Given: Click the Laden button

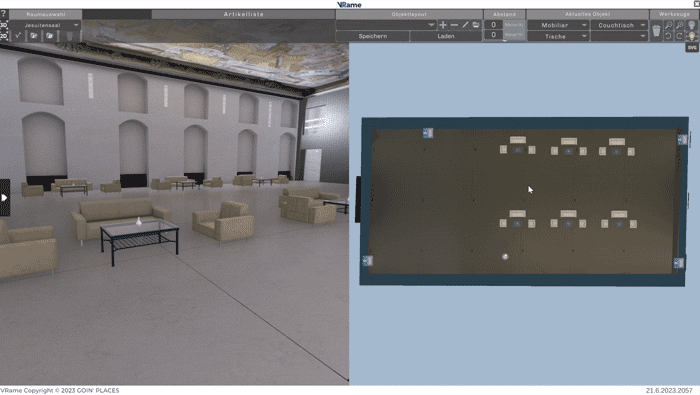Looking at the screenshot, I should tap(446, 36).
